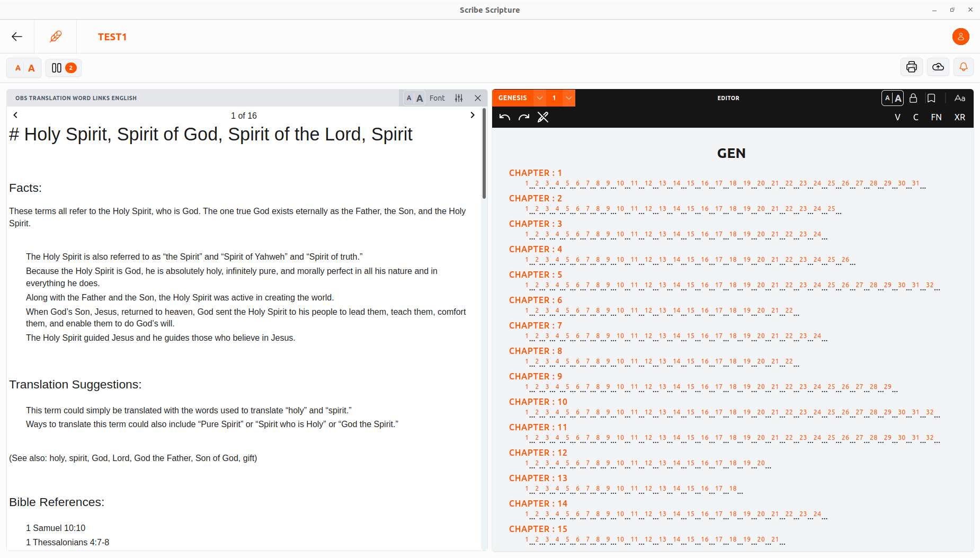
Task: Click the Translation Suggestions heading
Action: tap(75, 385)
